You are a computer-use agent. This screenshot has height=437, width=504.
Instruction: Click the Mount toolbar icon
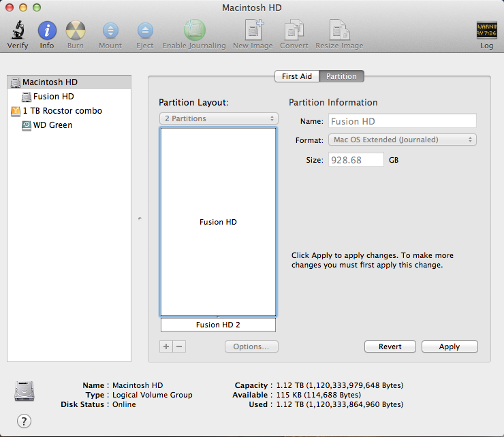click(x=110, y=31)
